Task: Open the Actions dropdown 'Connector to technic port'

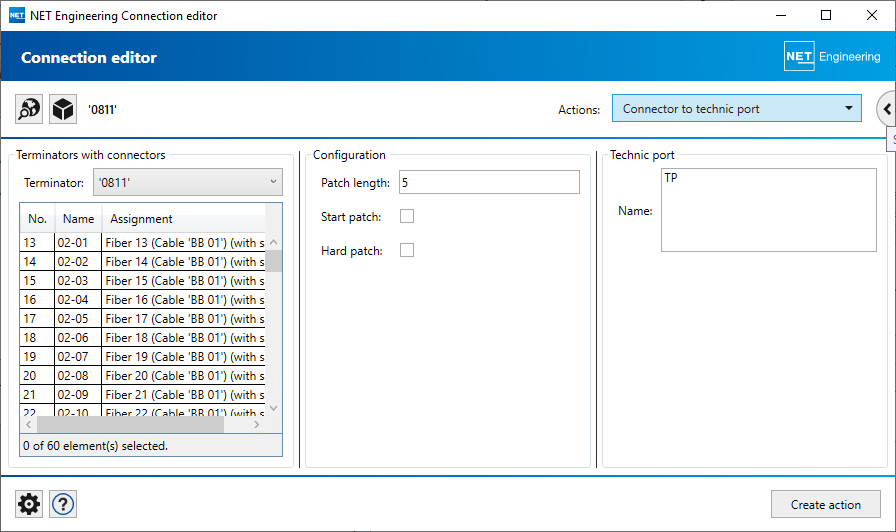Action: coord(737,109)
